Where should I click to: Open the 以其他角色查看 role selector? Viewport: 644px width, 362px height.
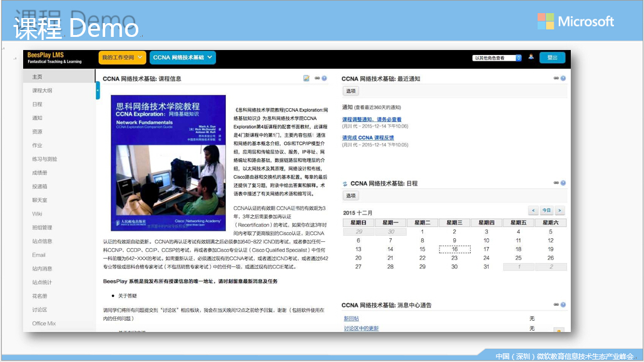(x=497, y=58)
